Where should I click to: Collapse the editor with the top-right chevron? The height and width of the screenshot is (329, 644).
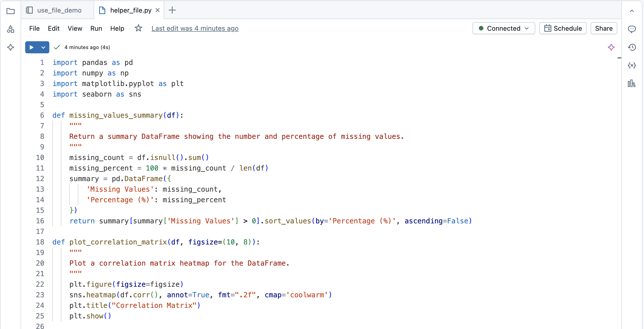pyautogui.click(x=632, y=11)
